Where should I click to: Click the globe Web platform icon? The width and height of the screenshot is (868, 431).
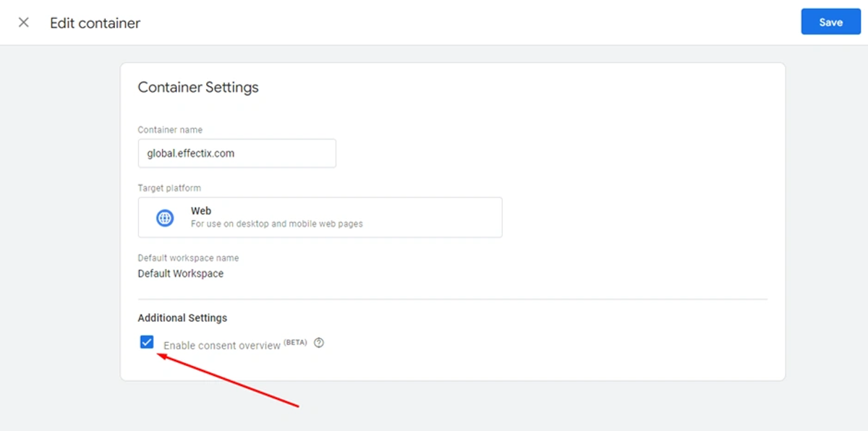pos(165,218)
